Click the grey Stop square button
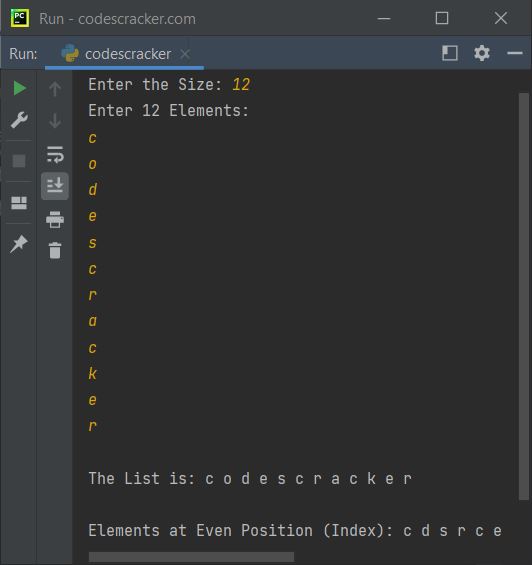This screenshot has width=532, height=565. click(19, 161)
